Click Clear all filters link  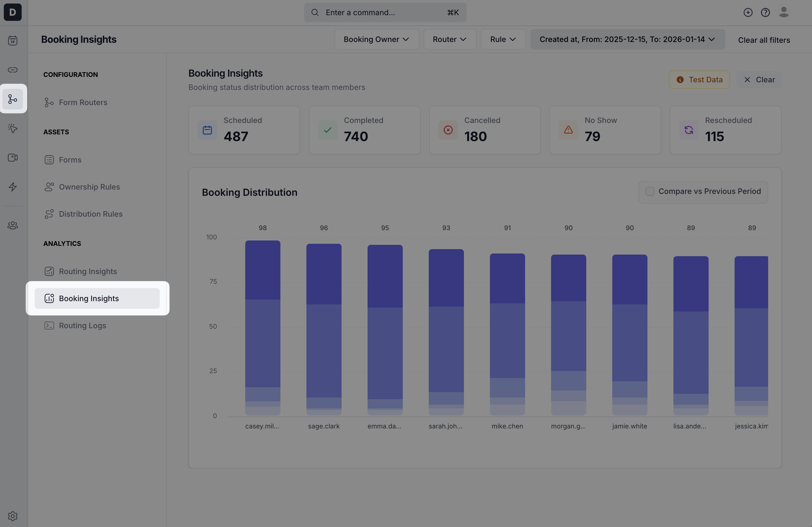[764, 40]
